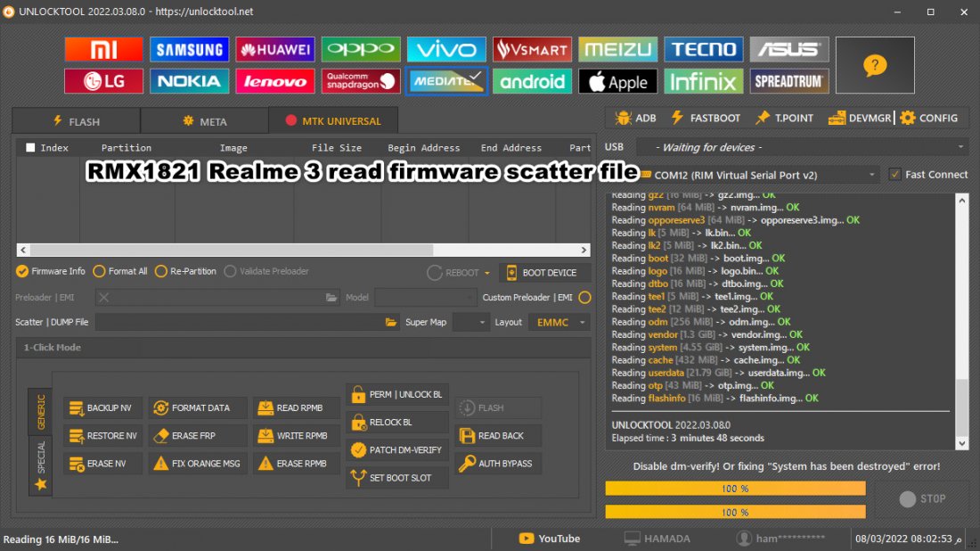The width and height of the screenshot is (980, 551).
Task: Select the LG brand tile
Action: (103, 81)
